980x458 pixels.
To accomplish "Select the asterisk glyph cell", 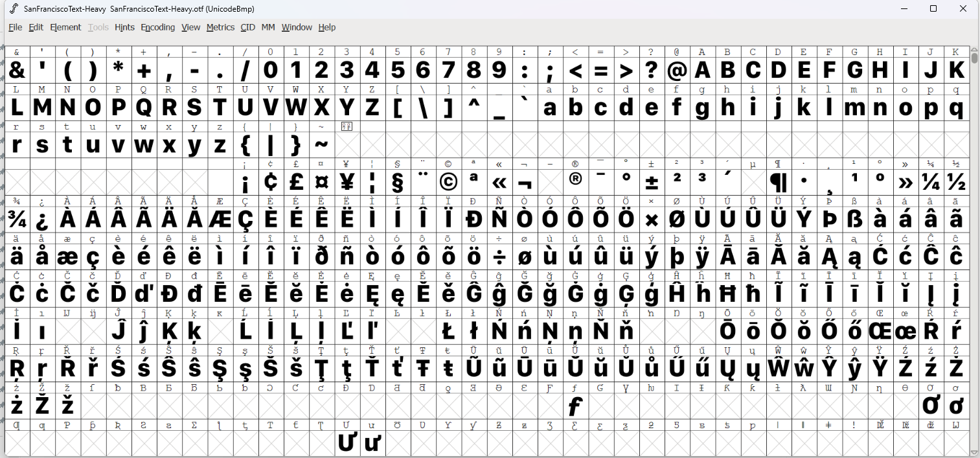I will pyautogui.click(x=118, y=70).
